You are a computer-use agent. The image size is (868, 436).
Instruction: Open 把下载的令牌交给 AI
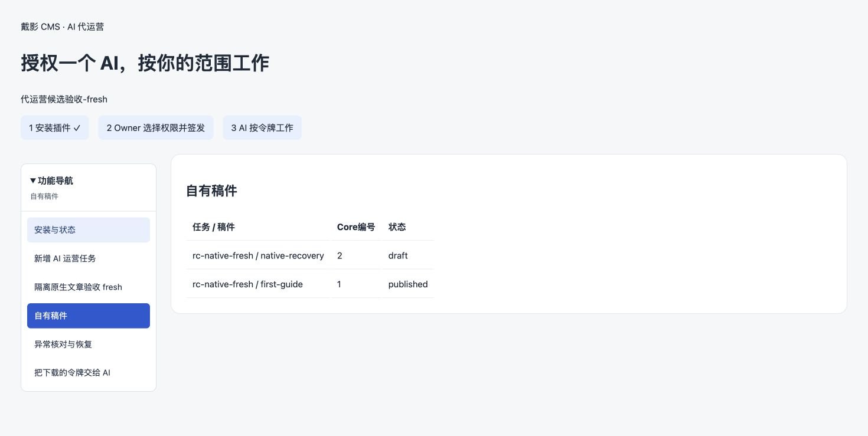[x=89, y=373]
